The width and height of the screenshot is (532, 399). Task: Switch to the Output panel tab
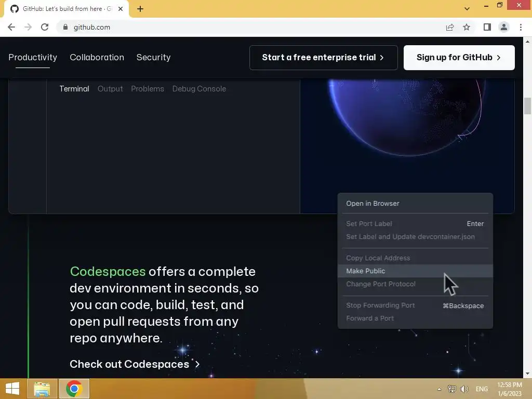tap(110, 89)
